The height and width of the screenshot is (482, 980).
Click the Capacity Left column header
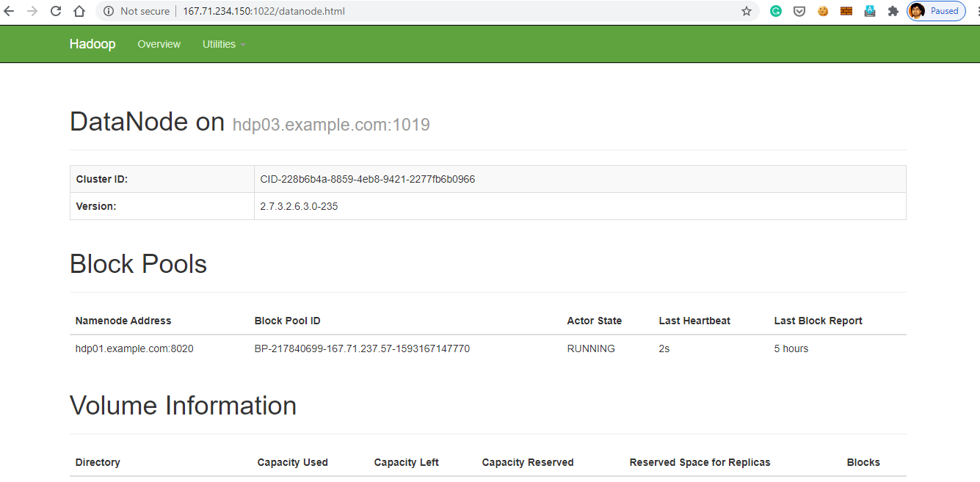point(407,462)
